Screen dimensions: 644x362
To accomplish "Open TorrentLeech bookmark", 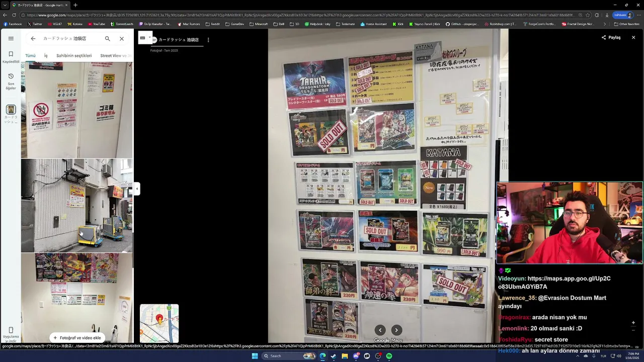I will (x=122, y=24).
